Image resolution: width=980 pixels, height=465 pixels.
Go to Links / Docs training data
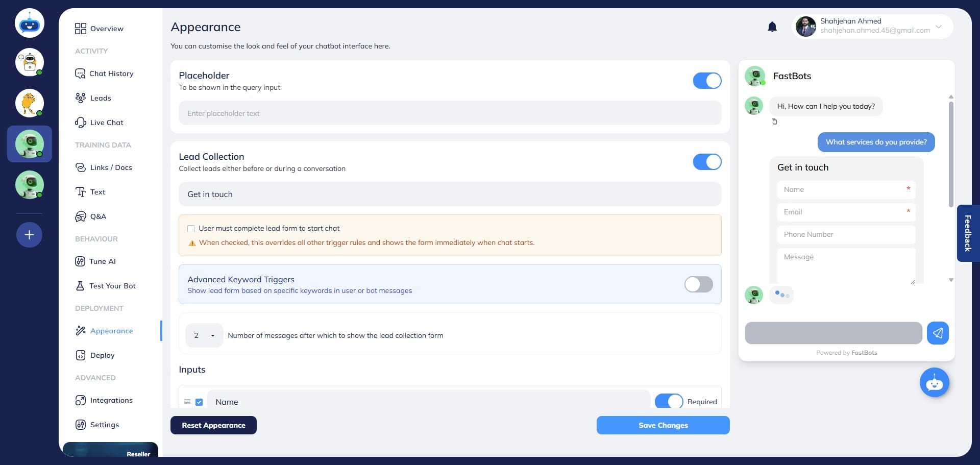pyautogui.click(x=111, y=167)
